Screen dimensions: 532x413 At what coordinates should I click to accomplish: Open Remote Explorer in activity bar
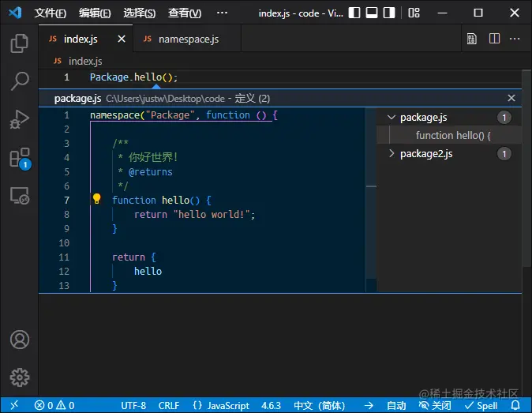pyautogui.click(x=20, y=196)
